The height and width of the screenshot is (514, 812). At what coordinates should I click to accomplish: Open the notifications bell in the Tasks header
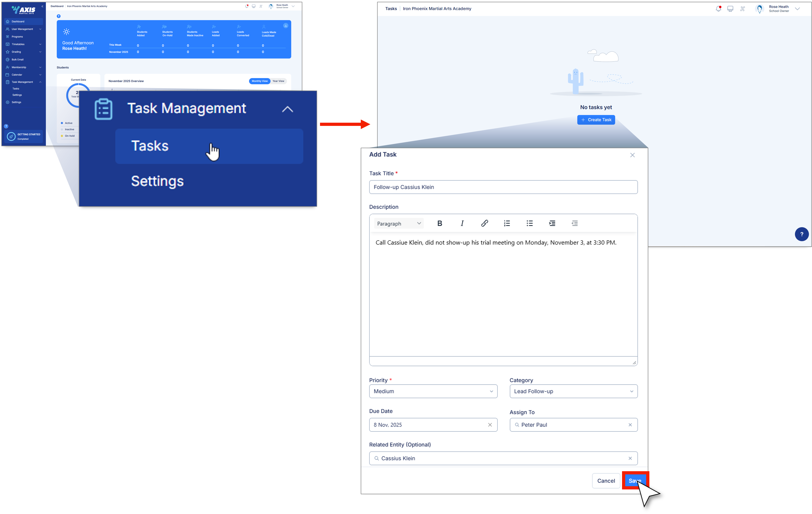718,9
